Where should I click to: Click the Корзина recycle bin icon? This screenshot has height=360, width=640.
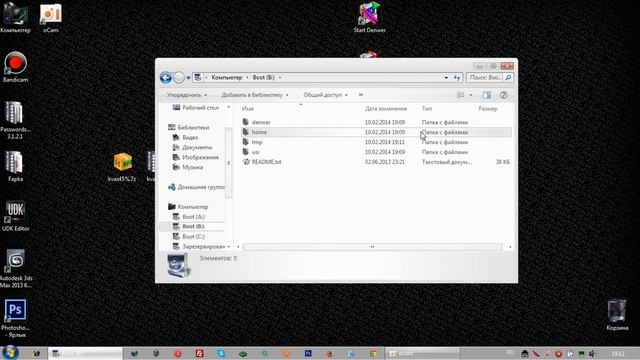coord(617,315)
